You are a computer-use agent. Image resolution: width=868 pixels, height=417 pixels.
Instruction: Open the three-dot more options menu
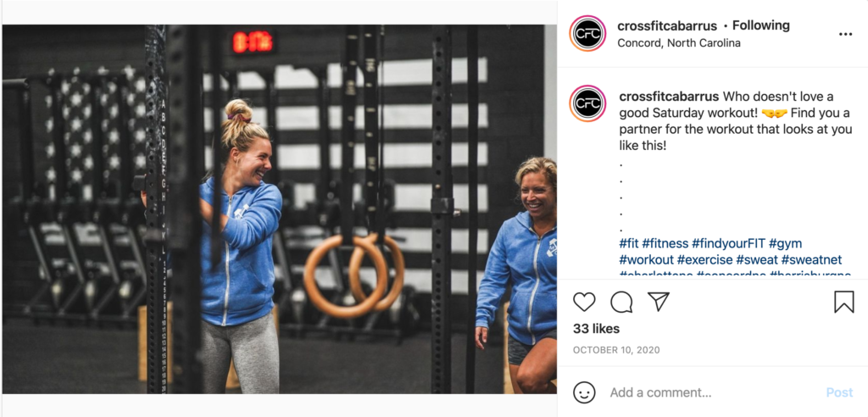click(x=845, y=35)
